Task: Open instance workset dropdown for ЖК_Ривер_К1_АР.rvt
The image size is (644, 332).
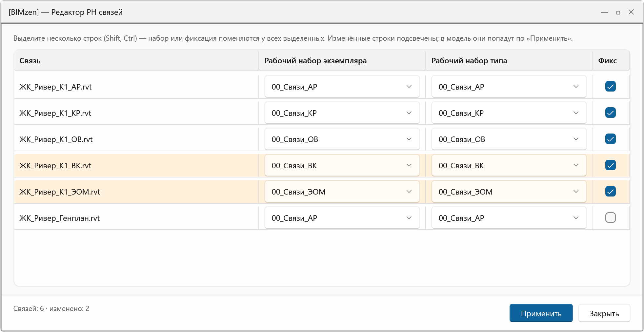Action: pyautogui.click(x=342, y=87)
